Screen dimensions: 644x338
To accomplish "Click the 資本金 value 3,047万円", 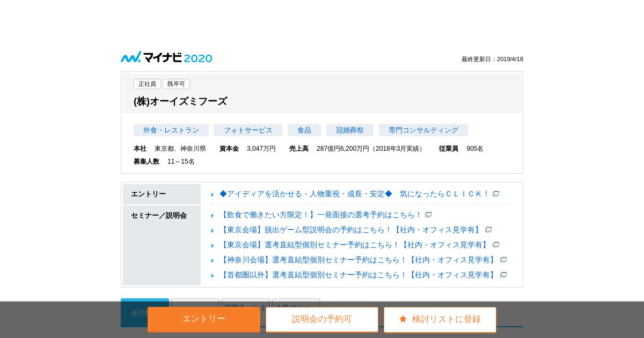I will [261, 149].
